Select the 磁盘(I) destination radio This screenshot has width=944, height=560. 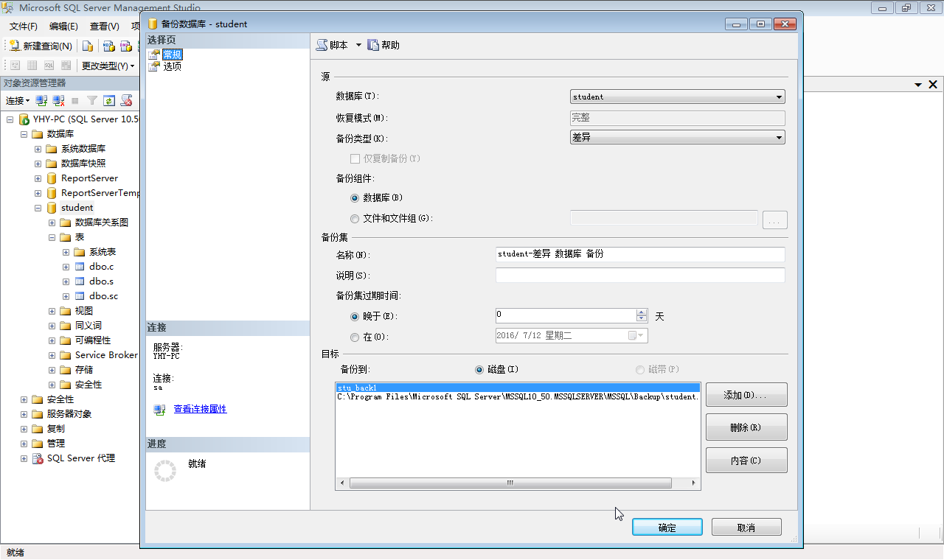[x=479, y=370]
